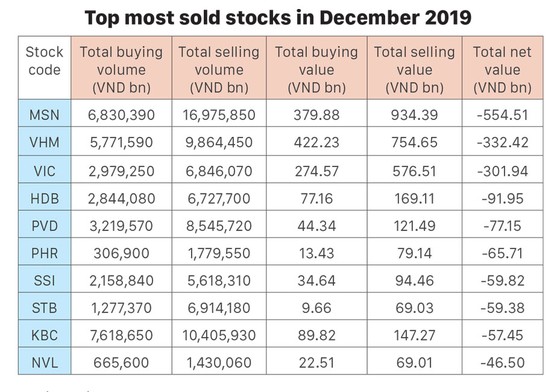The height and width of the screenshot is (392, 560).
Task: Click the Total buying volume column header
Action: tap(121, 68)
